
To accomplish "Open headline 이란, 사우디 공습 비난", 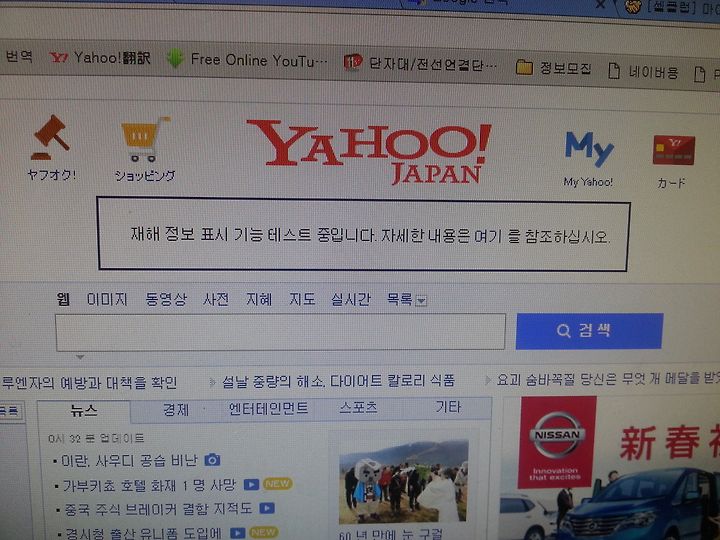I will click(129, 460).
